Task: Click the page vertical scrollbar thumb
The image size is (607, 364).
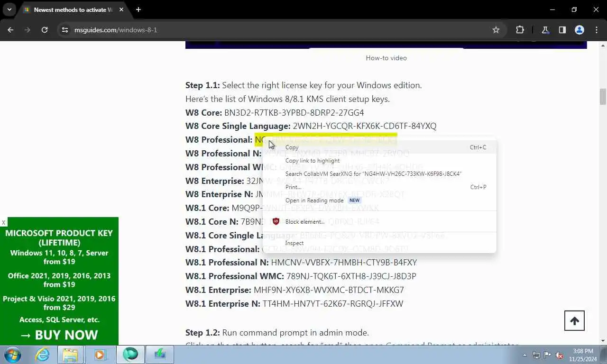Action: 603,97
